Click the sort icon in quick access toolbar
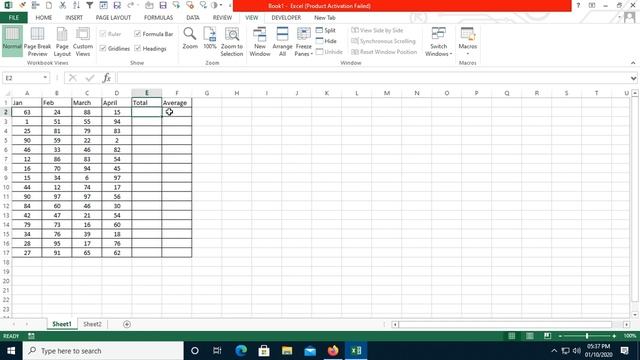This screenshot has width=640, height=360. 76,5
